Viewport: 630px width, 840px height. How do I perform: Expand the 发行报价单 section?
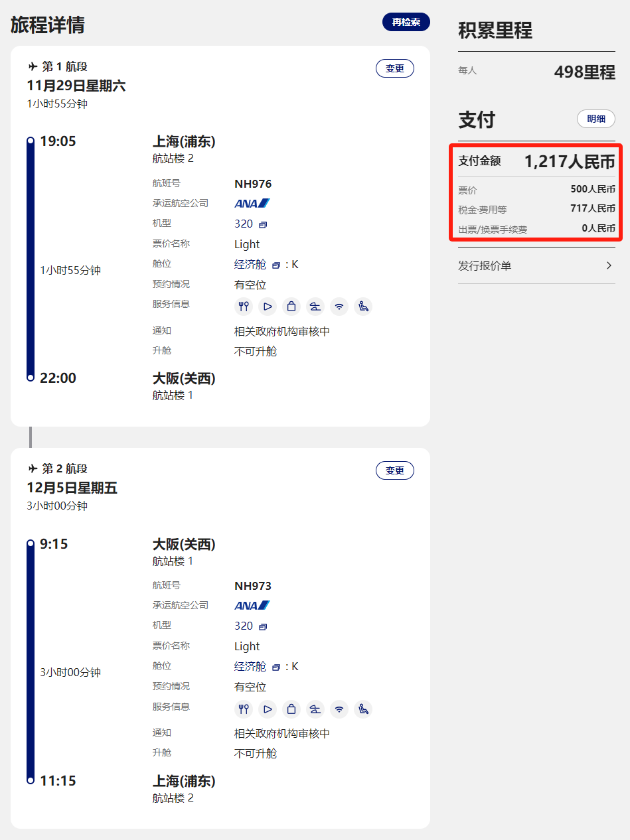[536, 265]
